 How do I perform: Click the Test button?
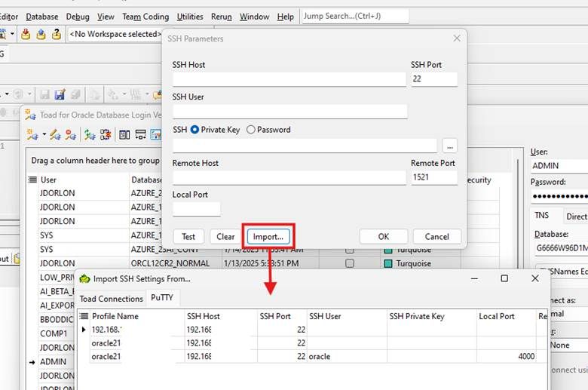click(x=188, y=237)
